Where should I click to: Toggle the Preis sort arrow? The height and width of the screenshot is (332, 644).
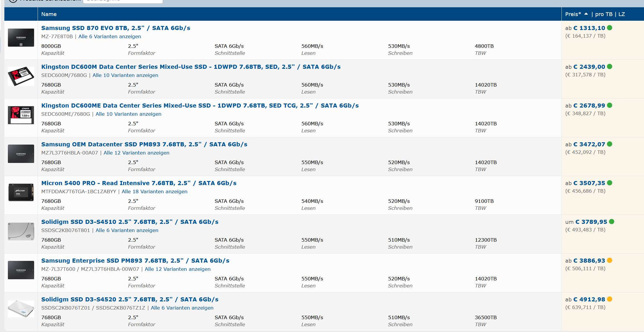point(586,14)
